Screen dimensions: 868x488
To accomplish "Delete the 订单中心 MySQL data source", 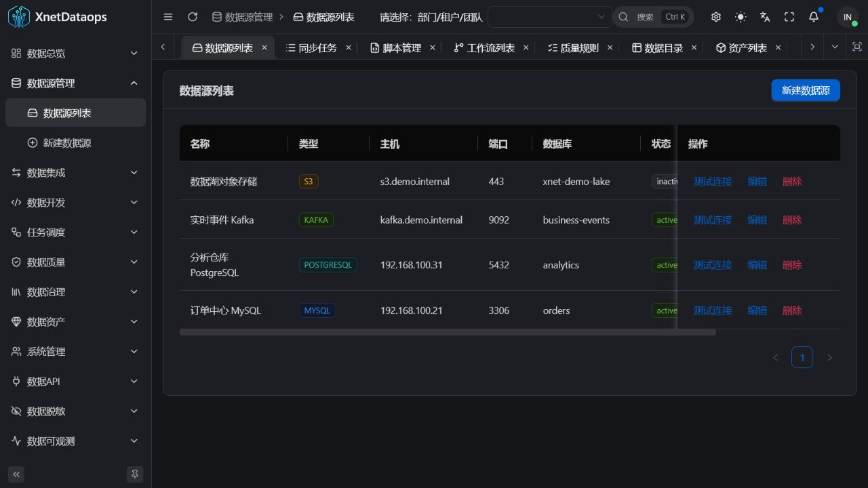I will [792, 310].
